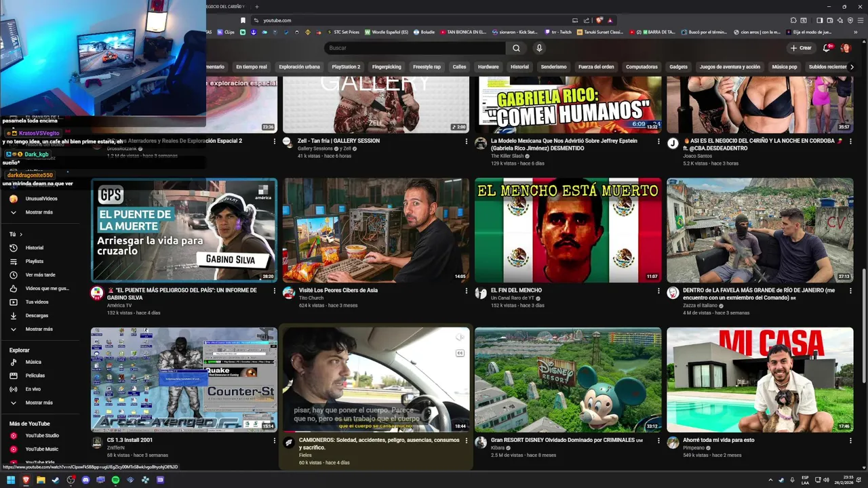Toggle captions CC on CAMIONEROS preview
Image resolution: width=868 pixels, height=488 pixels.
tap(460, 353)
